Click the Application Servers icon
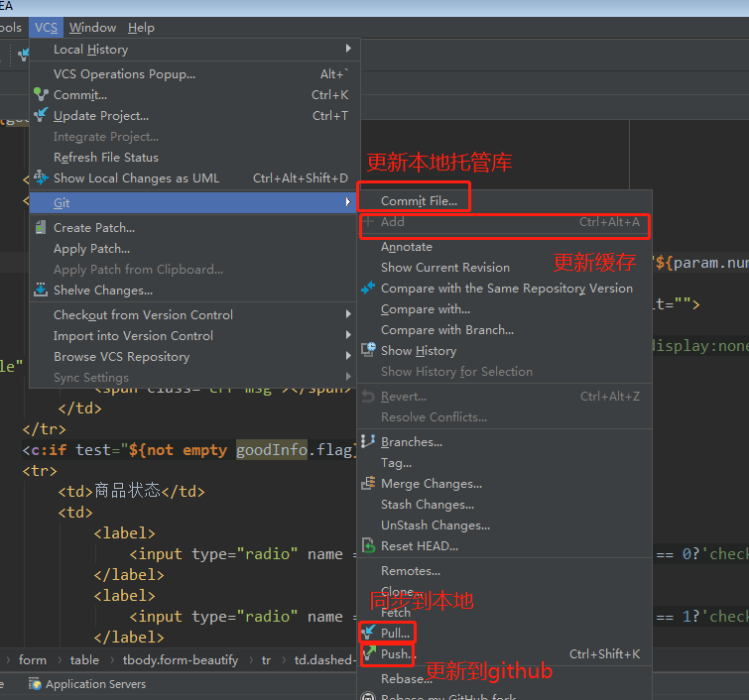This screenshot has width=749, height=700. (35, 684)
